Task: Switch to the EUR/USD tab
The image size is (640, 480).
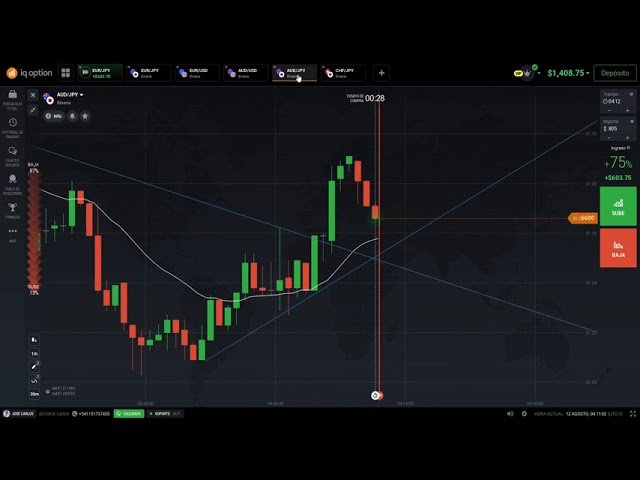Action: (x=197, y=73)
